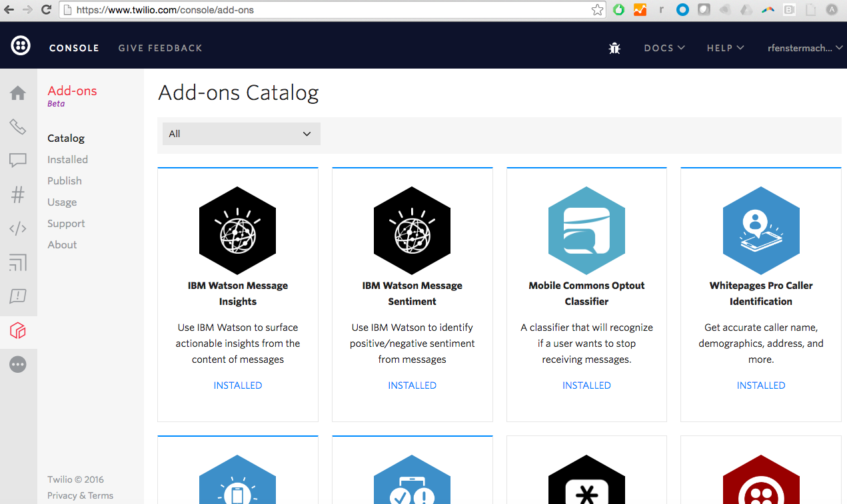Screen dimensions: 847x504
Task: View the Usage section
Action: pyautogui.click(x=62, y=202)
